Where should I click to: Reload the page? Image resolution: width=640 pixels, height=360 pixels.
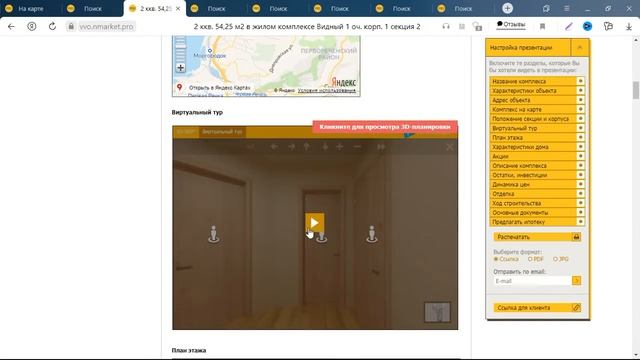[x=52, y=27]
